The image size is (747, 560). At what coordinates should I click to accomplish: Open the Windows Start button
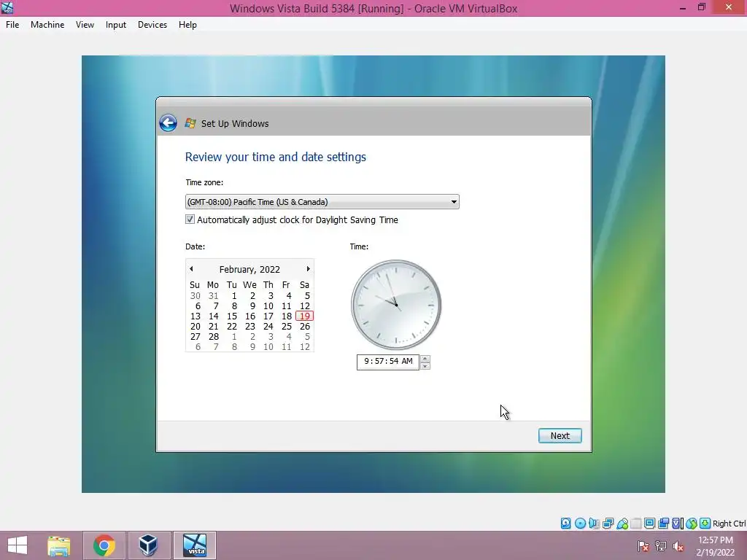(x=18, y=545)
